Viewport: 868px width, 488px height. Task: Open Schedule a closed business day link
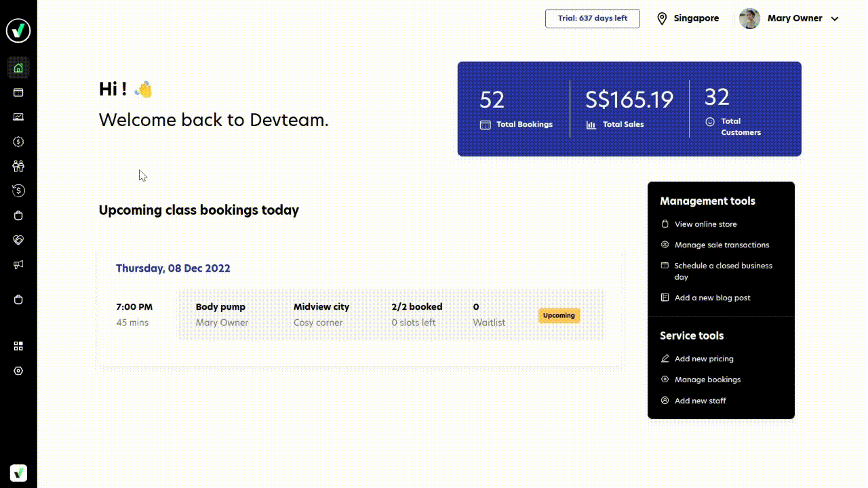click(x=723, y=271)
